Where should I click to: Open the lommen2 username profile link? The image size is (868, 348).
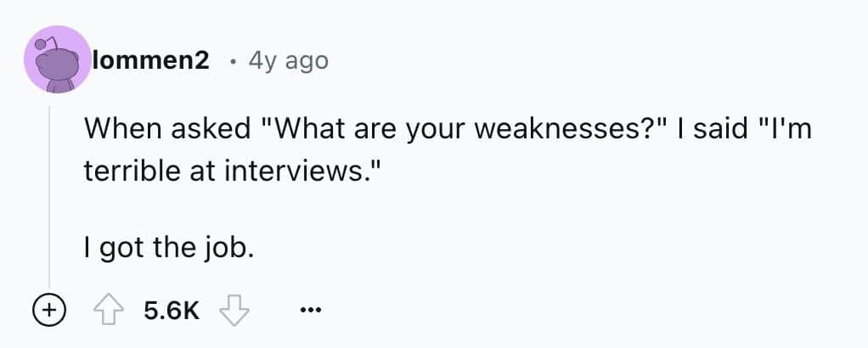(x=151, y=61)
